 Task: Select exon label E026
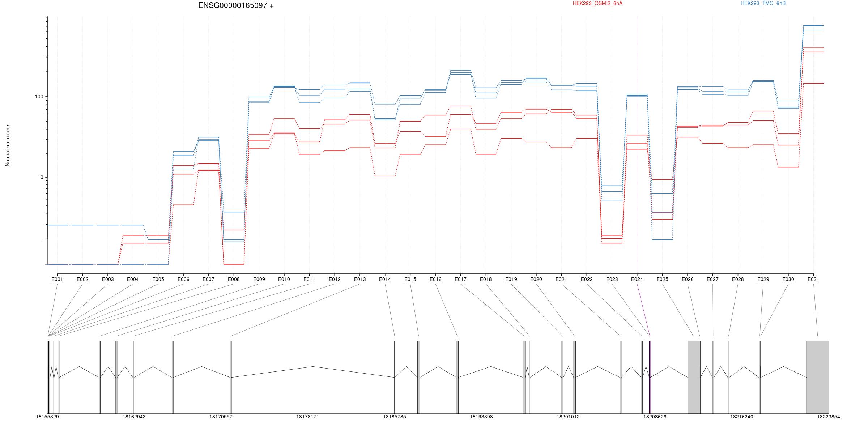pyautogui.click(x=688, y=279)
